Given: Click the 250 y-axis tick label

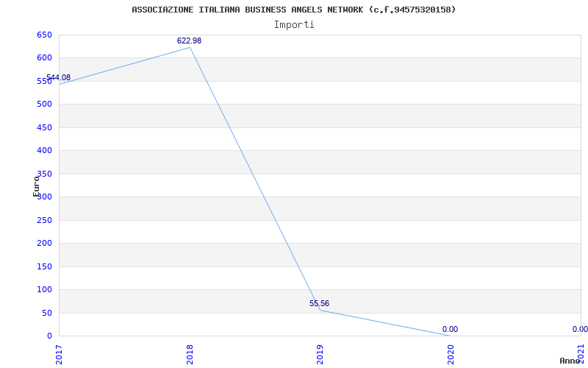Looking at the screenshot, I should click(x=44, y=220).
